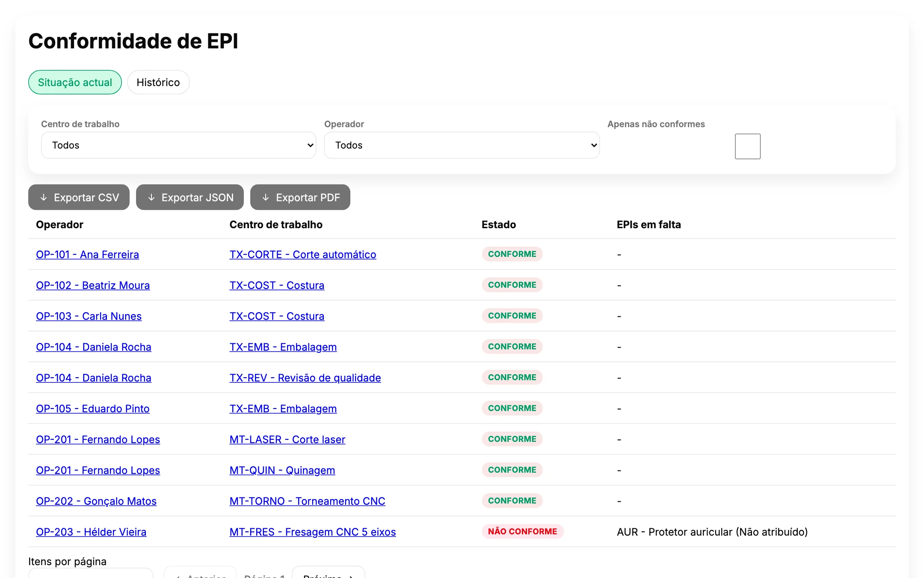The width and height of the screenshot is (924, 578).
Task: Open MT-FRES - Fresagem CNC 5 eixos link
Action: point(313,532)
